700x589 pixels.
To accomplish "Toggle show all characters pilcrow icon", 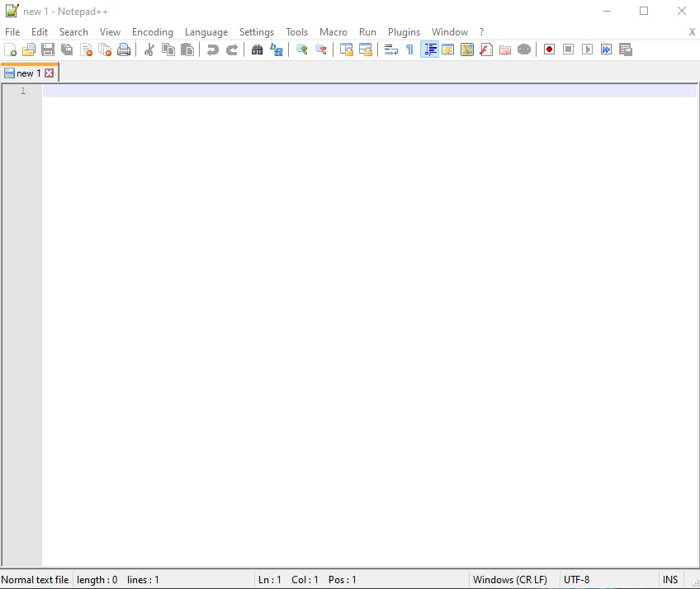I will (x=409, y=49).
